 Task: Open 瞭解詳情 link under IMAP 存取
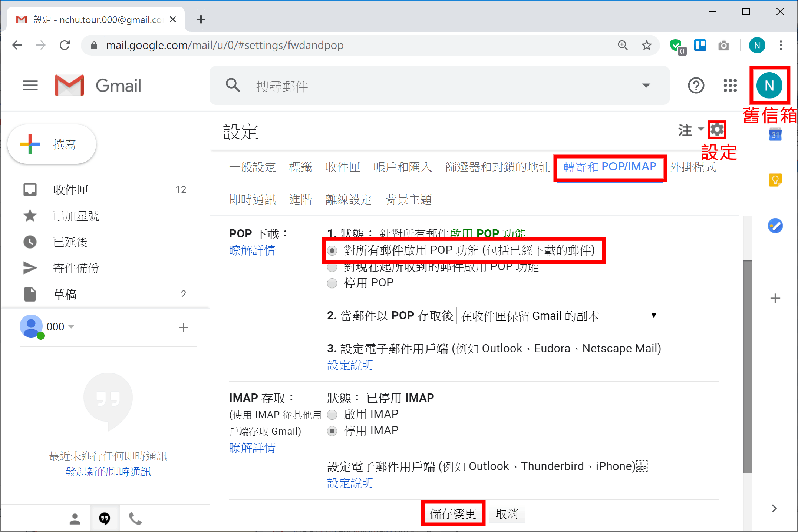tap(252, 448)
